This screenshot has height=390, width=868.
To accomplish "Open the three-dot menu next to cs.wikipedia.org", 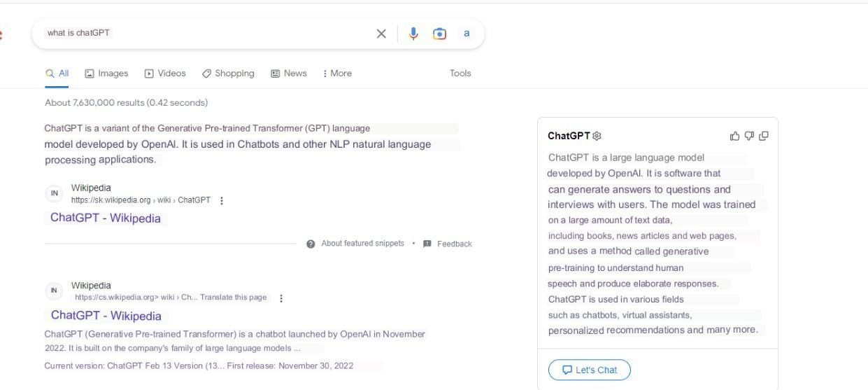I will [281, 298].
